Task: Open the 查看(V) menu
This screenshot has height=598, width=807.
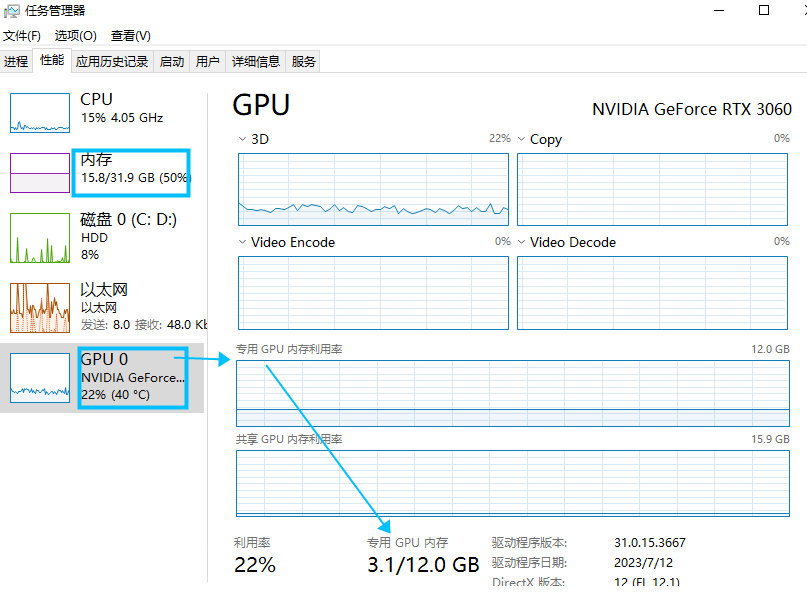Action: [130, 35]
